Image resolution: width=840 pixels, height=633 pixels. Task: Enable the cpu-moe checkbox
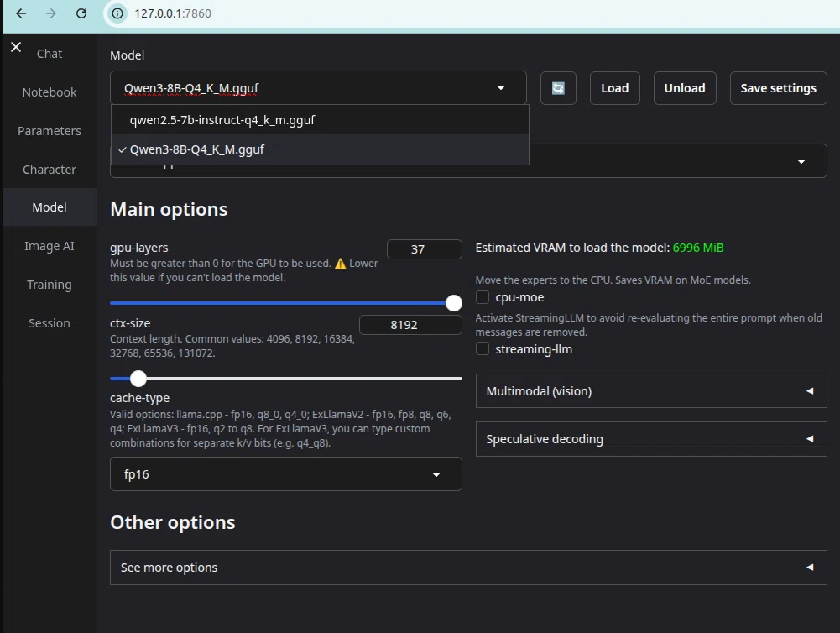click(x=483, y=297)
